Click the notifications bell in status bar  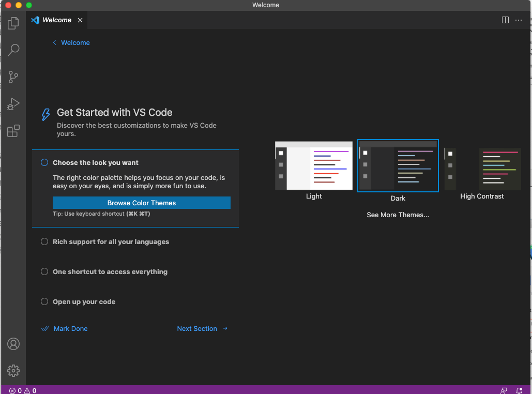coord(519,390)
